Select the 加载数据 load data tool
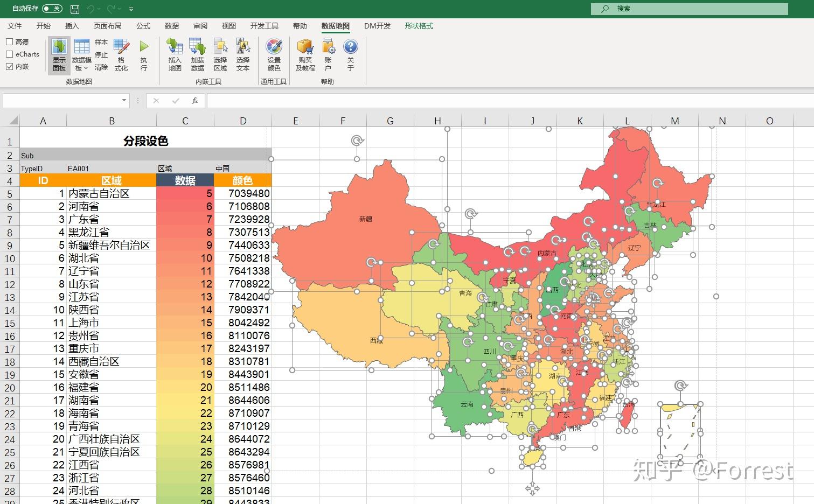Screen dimensions: 814x504 click(197, 54)
